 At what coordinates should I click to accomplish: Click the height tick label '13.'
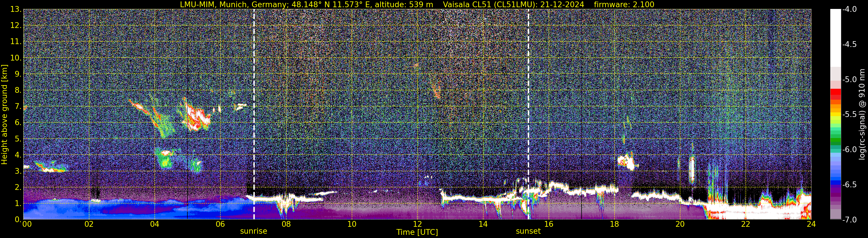point(16,9)
